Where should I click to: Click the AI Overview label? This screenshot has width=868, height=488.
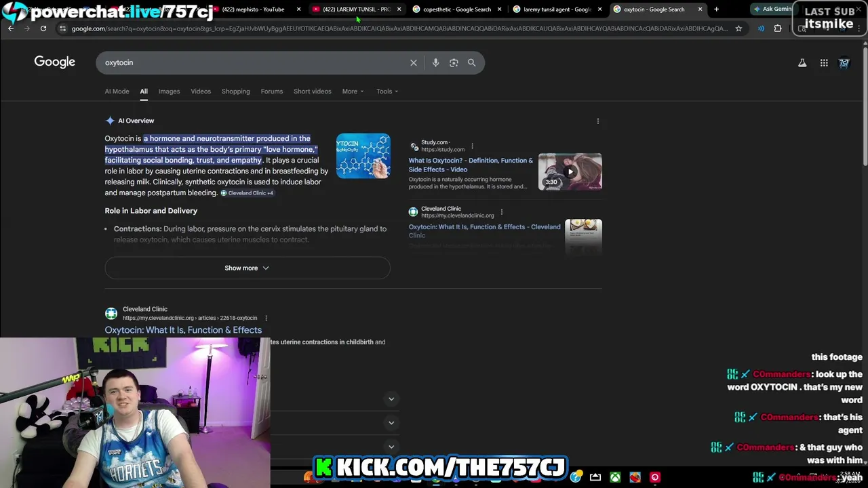(x=136, y=121)
